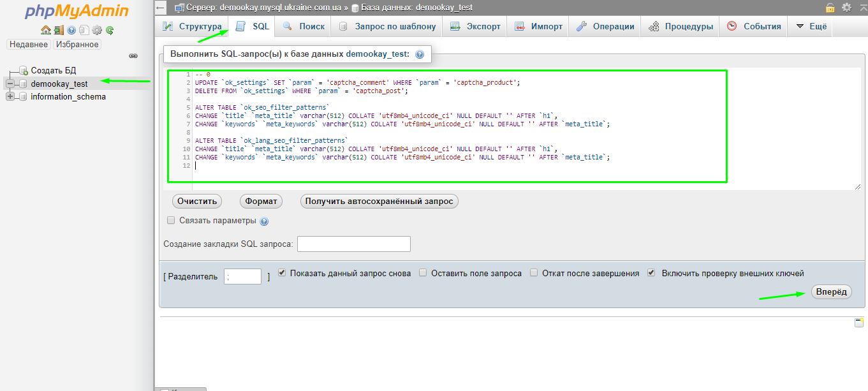The height and width of the screenshot is (391, 868).
Task: Click the log out door icon
Action: tap(59, 30)
